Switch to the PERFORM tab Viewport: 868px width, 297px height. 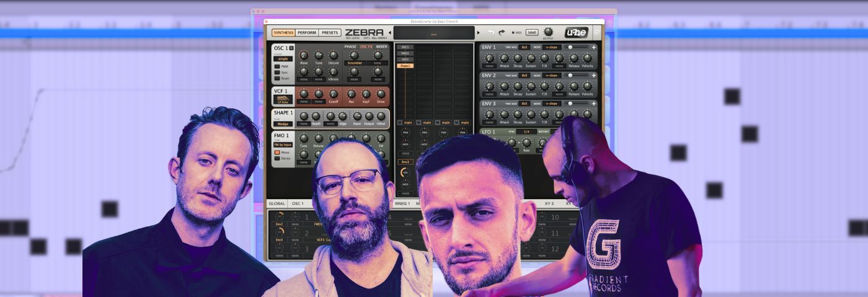[x=307, y=32]
